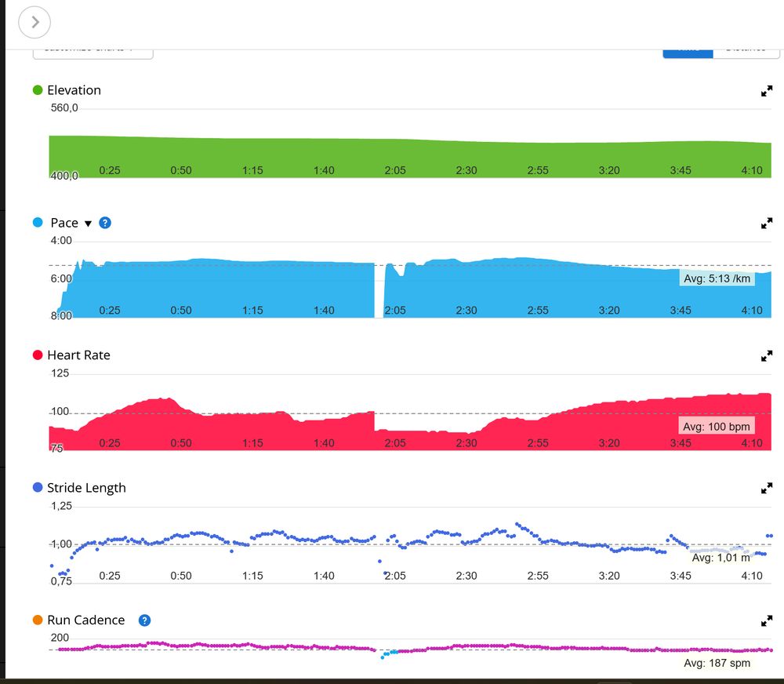Click the Avg: 100 bpm label

(x=717, y=427)
